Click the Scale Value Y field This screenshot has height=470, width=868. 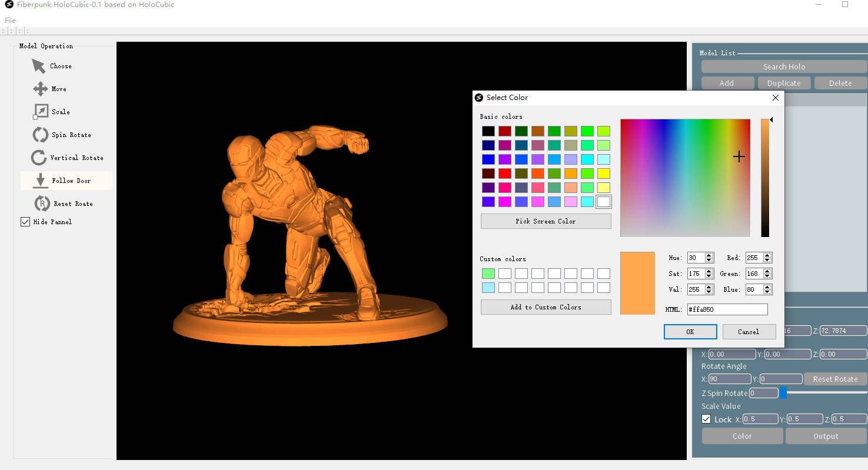click(x=805, y=419)
